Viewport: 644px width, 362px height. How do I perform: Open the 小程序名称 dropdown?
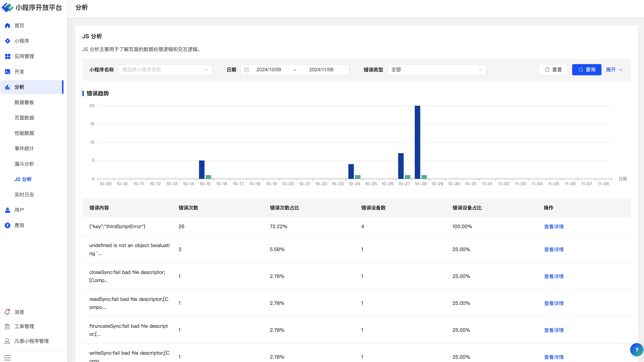pyautogui.click(x=165, y=70)
